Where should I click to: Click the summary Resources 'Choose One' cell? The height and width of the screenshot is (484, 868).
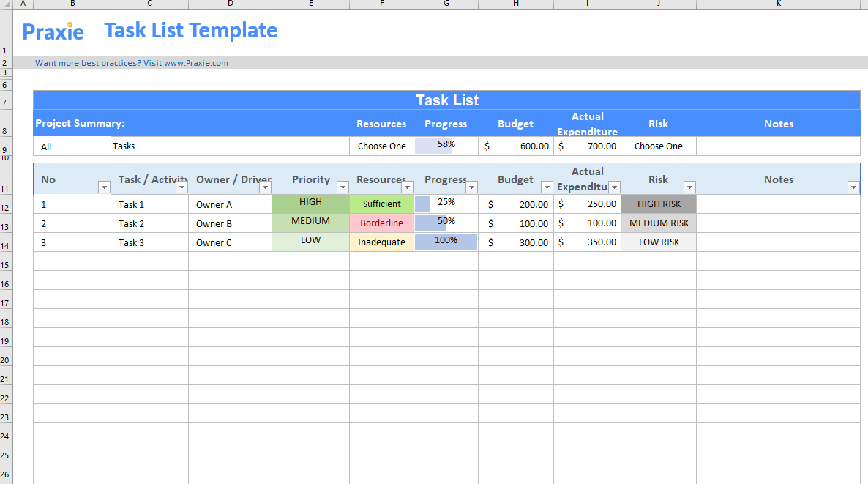tap(381, 146)
